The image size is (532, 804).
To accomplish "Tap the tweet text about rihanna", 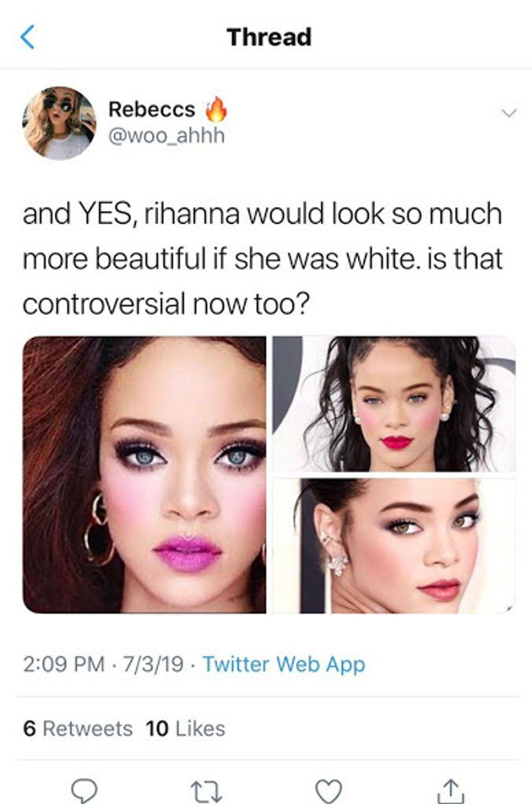I will pyautogui.click(x=263, y=259).
